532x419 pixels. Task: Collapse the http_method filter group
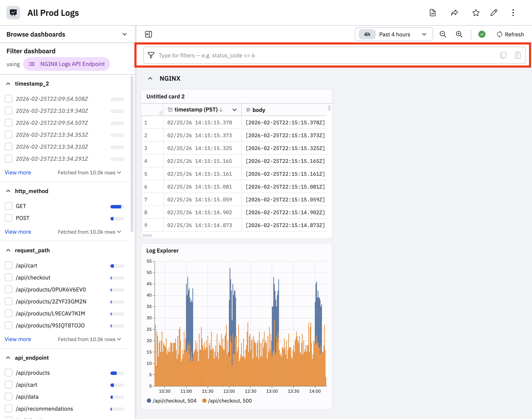click(x=8, y=191)
